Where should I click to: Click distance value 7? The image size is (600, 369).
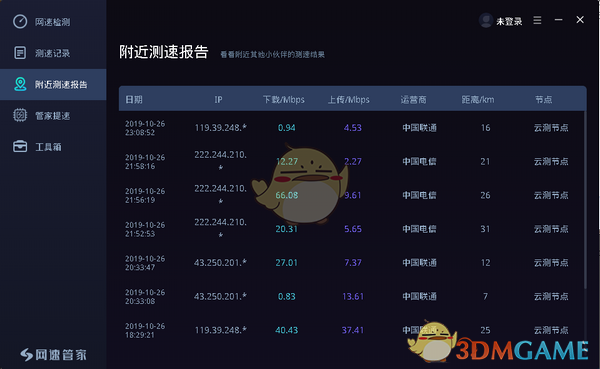coord(485,296)
